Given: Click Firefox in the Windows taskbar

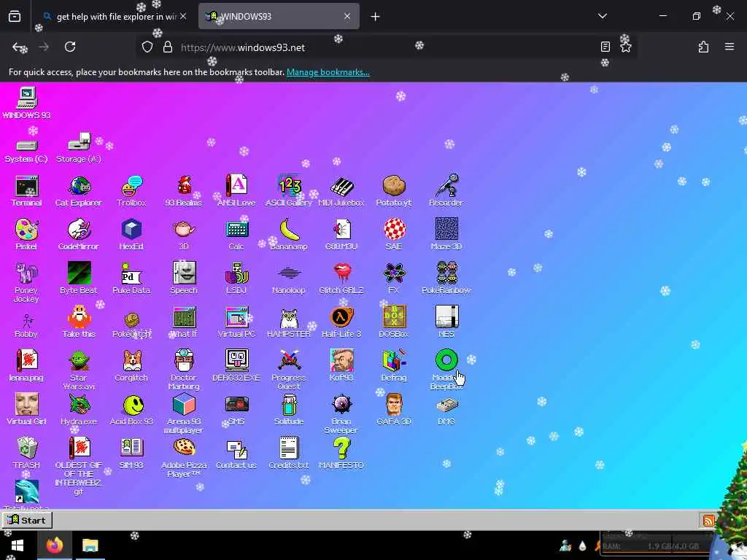Looking at the screenshot, I should [x=54, y=545].
